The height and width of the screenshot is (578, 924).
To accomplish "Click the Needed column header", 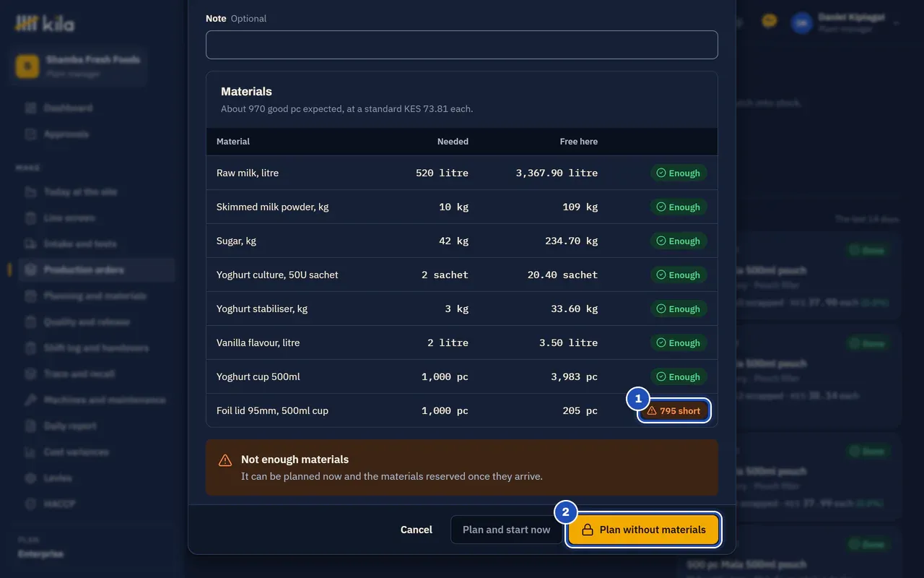I will click(453, 142).
